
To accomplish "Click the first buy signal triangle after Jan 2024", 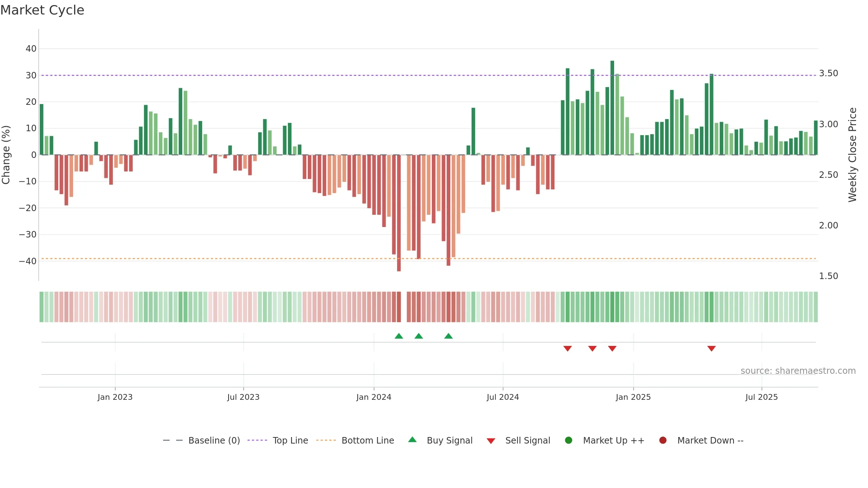I will click(399, 336).
